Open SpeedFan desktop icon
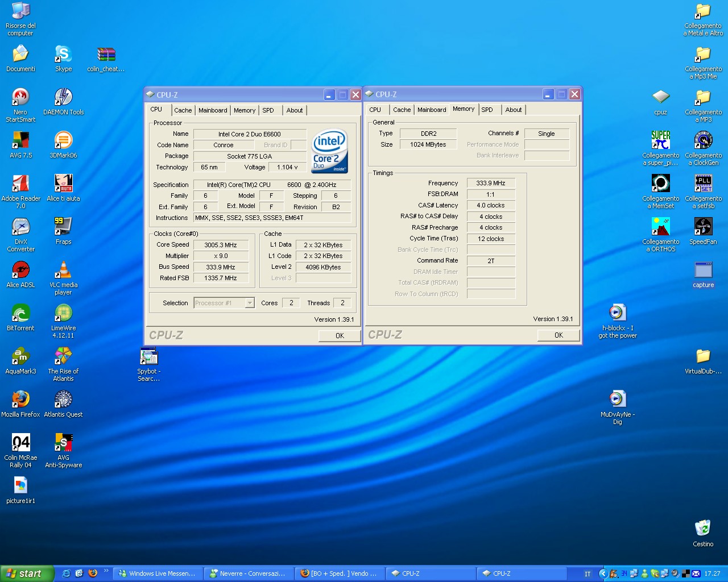The height and width of the screenshot is (582, 728). pos(703,227)
